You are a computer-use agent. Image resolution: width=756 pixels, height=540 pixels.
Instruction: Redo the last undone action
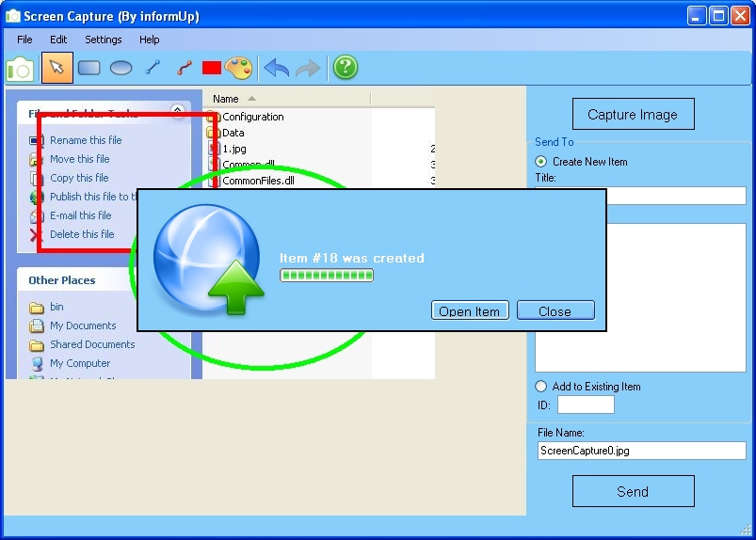click(308, 68)
